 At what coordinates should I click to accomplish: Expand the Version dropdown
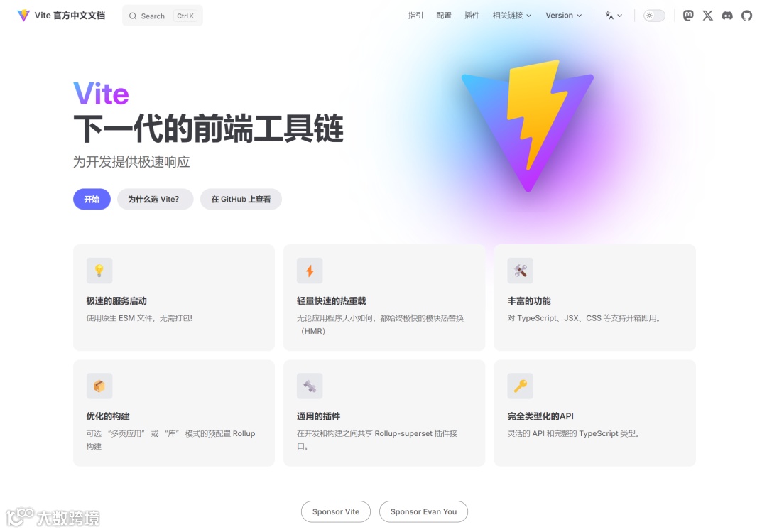(x=563, y=16)
